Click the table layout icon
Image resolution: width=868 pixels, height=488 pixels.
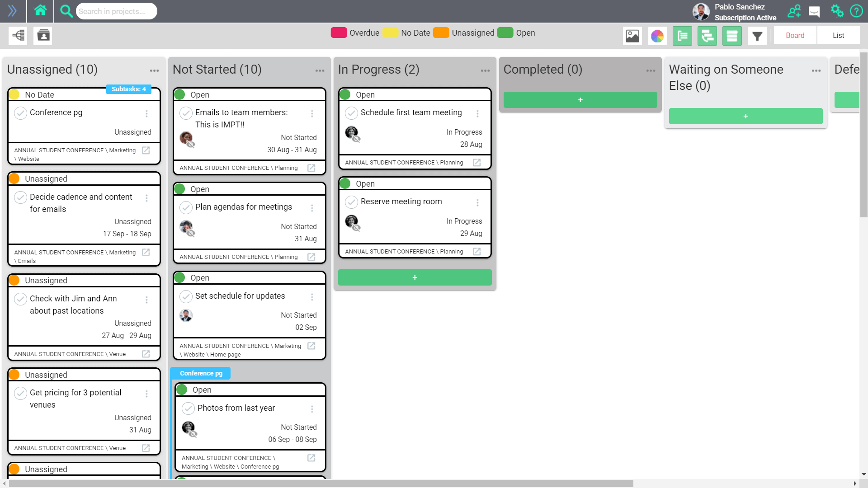click(x=732, y=35)
